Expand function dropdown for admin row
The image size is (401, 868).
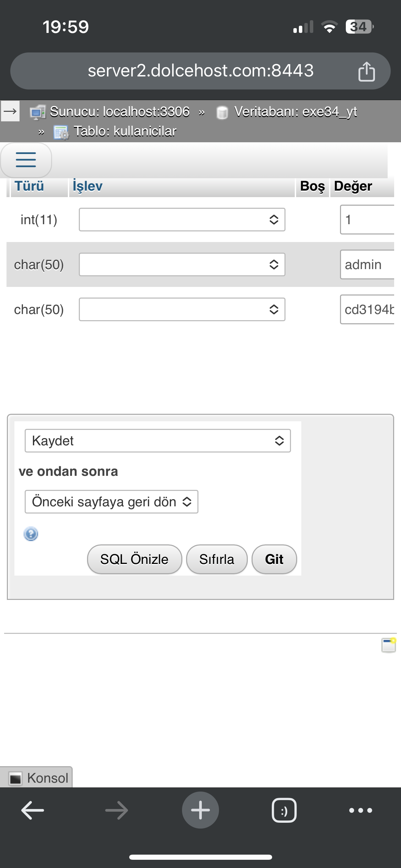point(182,264)
